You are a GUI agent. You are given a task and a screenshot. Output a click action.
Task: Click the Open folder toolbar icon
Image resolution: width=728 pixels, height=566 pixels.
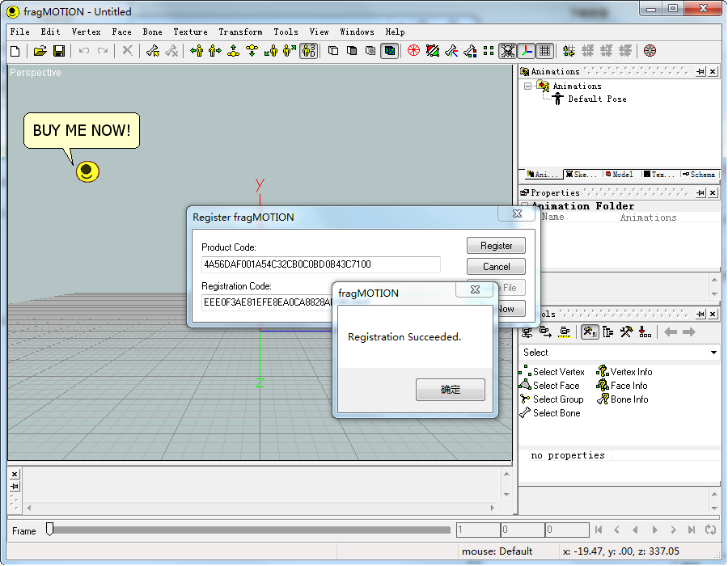[40, 51]
